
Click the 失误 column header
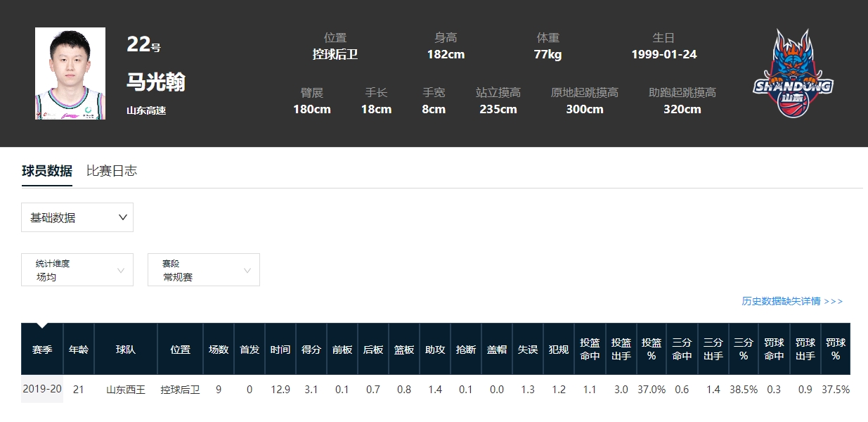[x=528, y=349]
